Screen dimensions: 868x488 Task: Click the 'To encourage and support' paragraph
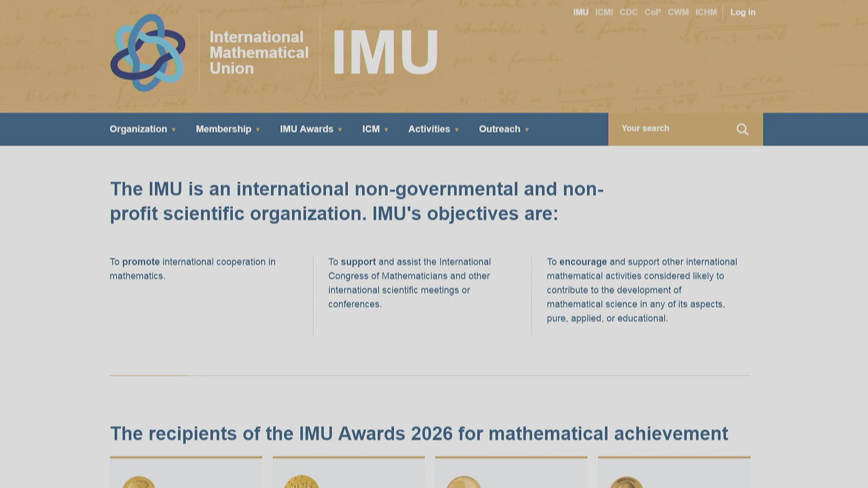pyautogui.click(x=642, y=290)
